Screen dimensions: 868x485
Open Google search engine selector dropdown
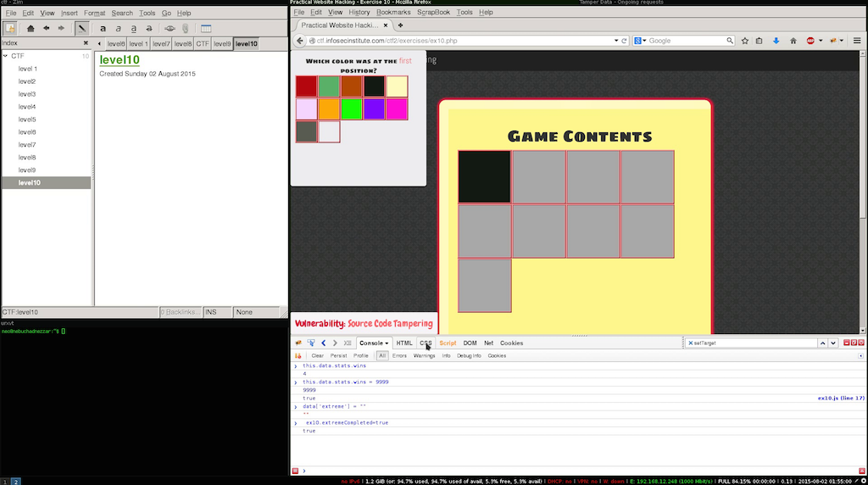[641, 41]
